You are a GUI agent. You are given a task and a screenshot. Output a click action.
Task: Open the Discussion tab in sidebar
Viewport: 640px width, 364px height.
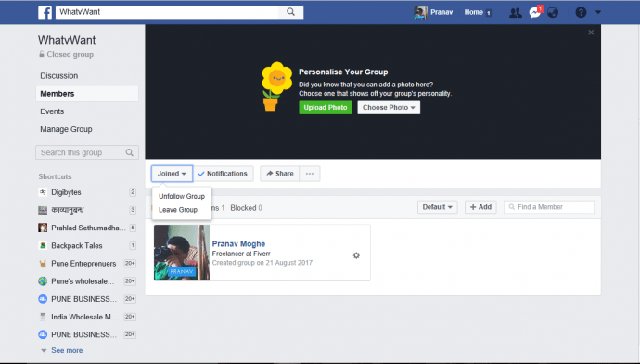[59, 75]
